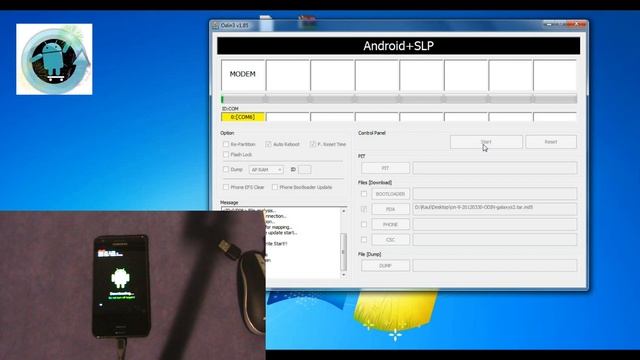Viewport: 640px width, 360px height.
Task: Click the ID input box next to AP RAM
Action: click(304, 169)
